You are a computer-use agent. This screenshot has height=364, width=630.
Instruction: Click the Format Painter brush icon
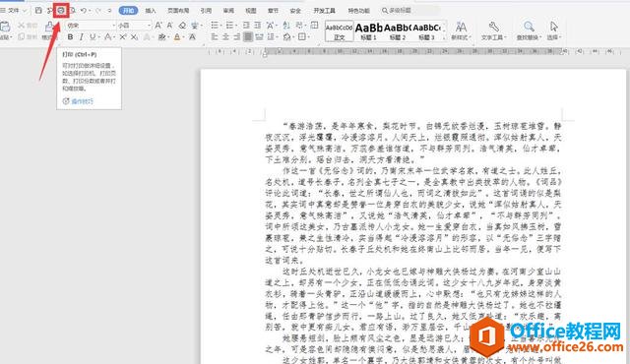[x=49, y=27]
